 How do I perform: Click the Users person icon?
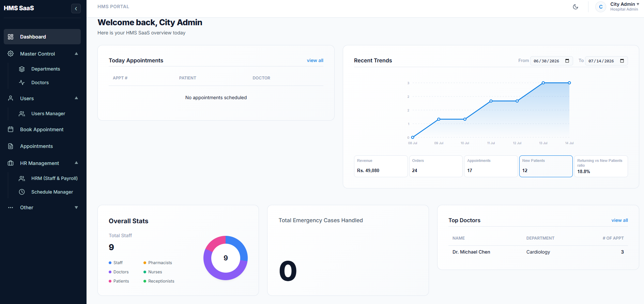click(11, 98)
